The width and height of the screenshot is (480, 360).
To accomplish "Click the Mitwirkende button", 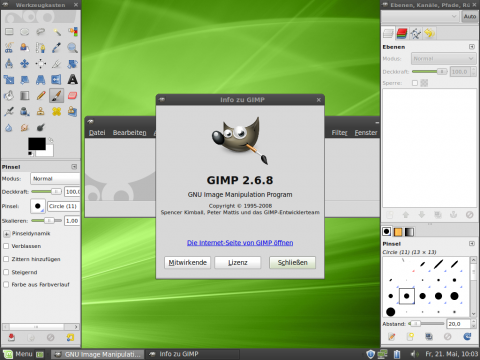I will click(187, 263).
